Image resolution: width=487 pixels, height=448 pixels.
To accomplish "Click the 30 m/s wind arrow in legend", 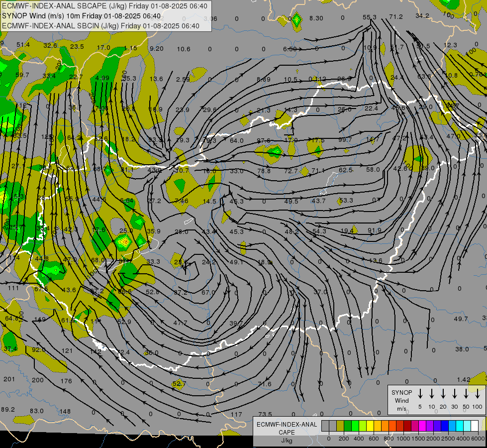I will pos(454,393).
